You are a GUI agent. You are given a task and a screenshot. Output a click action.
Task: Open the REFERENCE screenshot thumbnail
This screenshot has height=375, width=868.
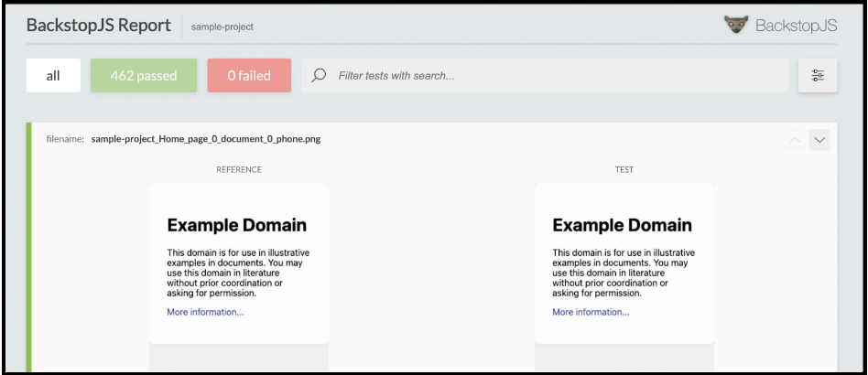click(239, 278)
